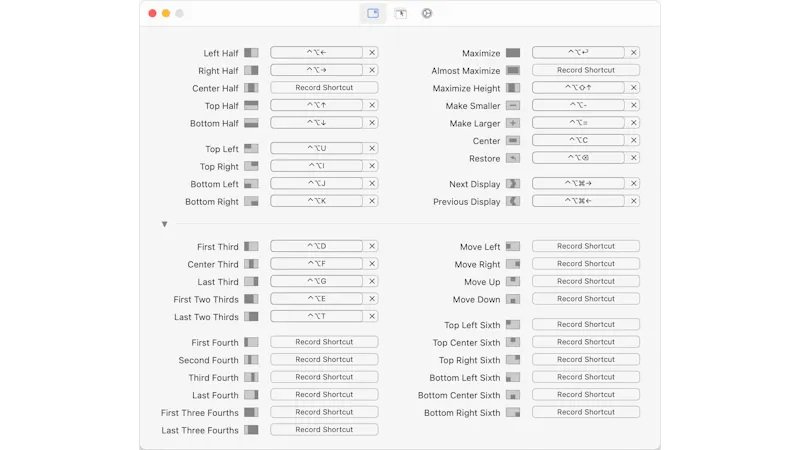Screen dimensions: 800x450
Task: Click the Top Right quadrant icon
Action: point(251,166)
